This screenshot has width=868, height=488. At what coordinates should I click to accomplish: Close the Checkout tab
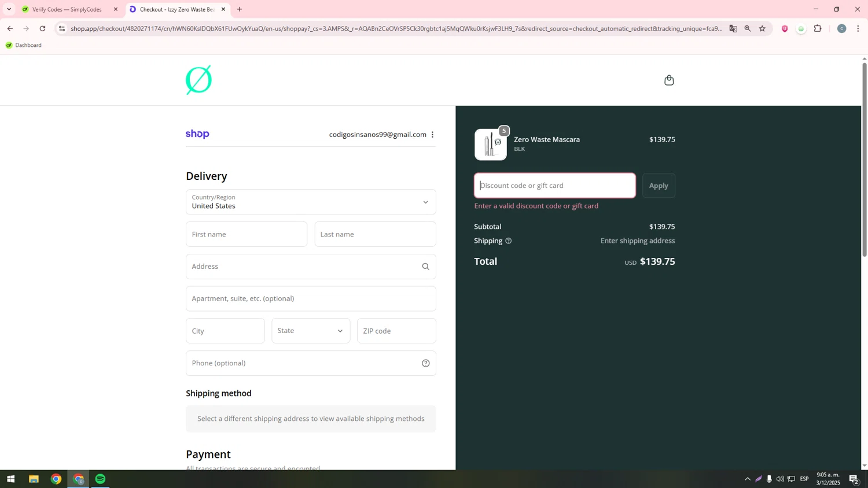coord(223,9)
